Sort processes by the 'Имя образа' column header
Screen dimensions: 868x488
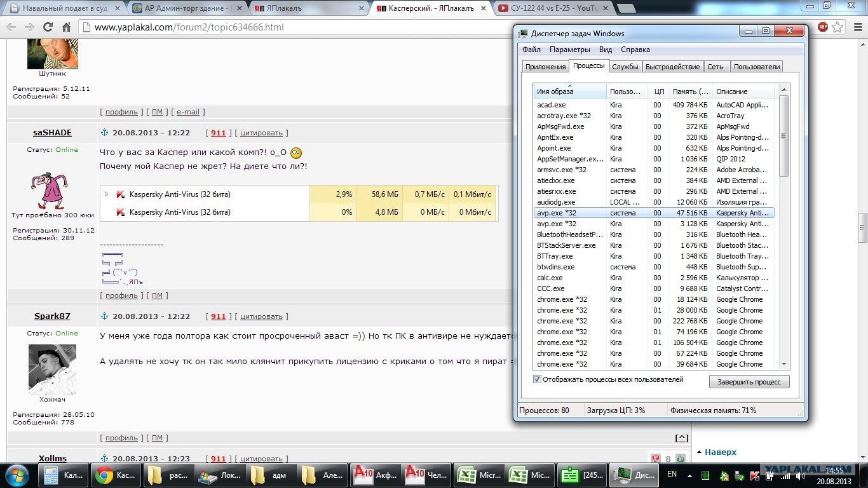571,91
